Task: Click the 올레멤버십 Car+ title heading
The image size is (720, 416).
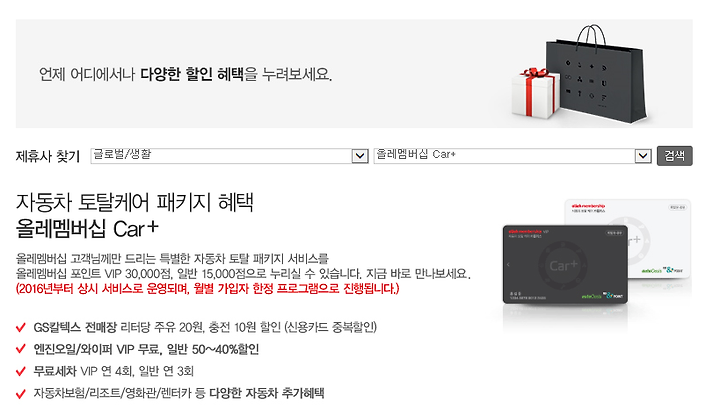Action: (x=87, y=228)
